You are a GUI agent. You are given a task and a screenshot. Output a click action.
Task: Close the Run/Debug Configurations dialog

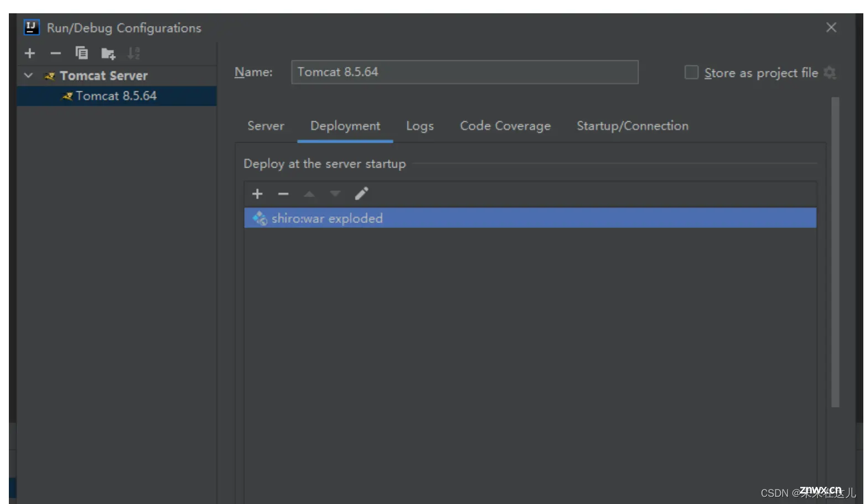coord(831,27)
